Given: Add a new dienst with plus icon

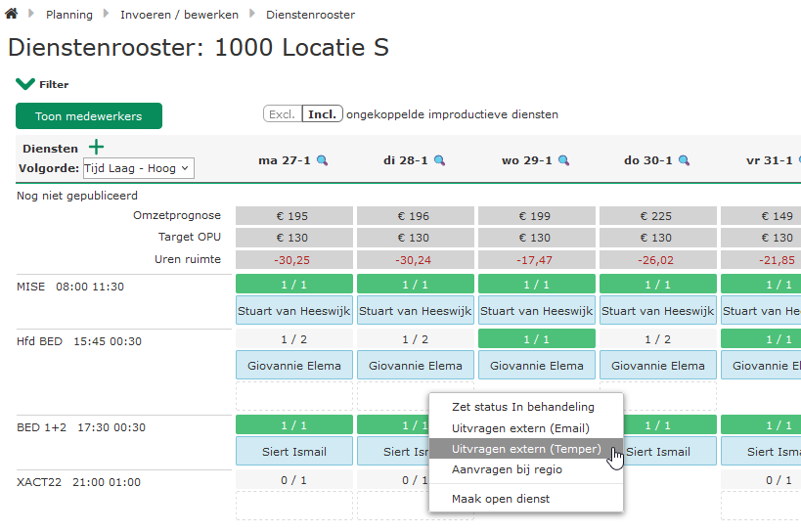Looking at the screenshot, I should pos(96,148).
